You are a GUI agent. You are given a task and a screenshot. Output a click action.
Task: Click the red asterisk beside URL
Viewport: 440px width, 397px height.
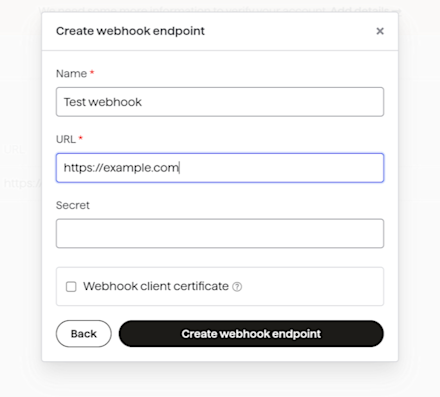[x=80, y=138]
